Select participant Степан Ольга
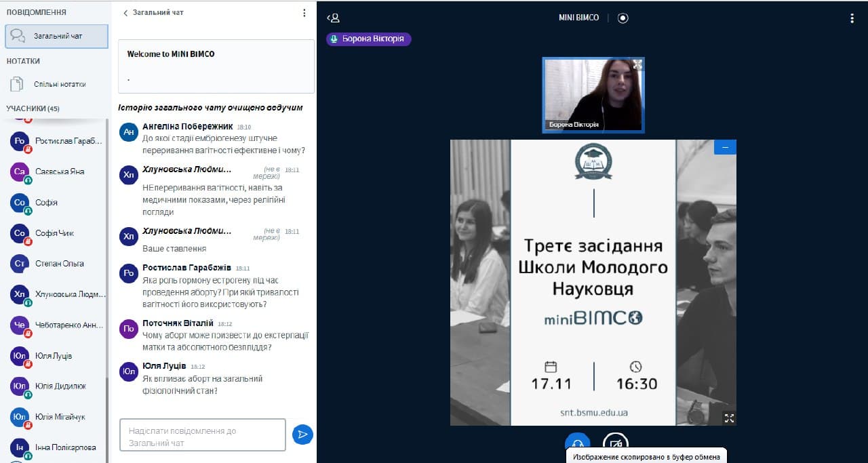868x463 pixels. pyautogui.click(x=57, y=264)
